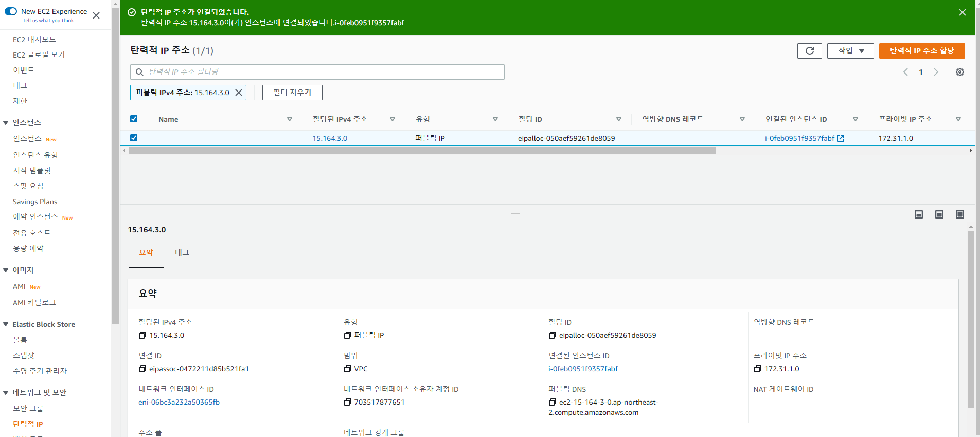
Task: Open 수명 주기 관리자 in sidebar
Action: point(40,371)
